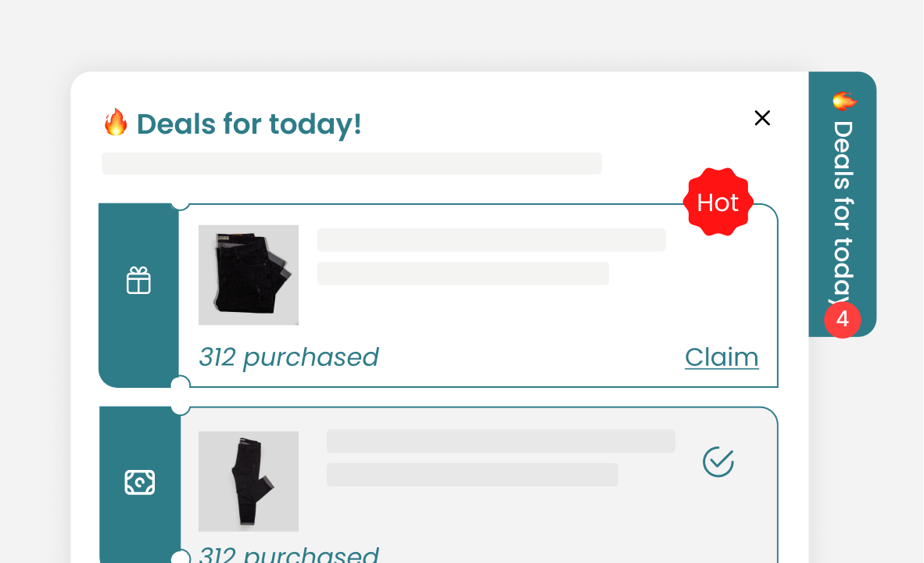924x563 pixels.
Task: Click the red Hot badge
Action: (718, 203)
